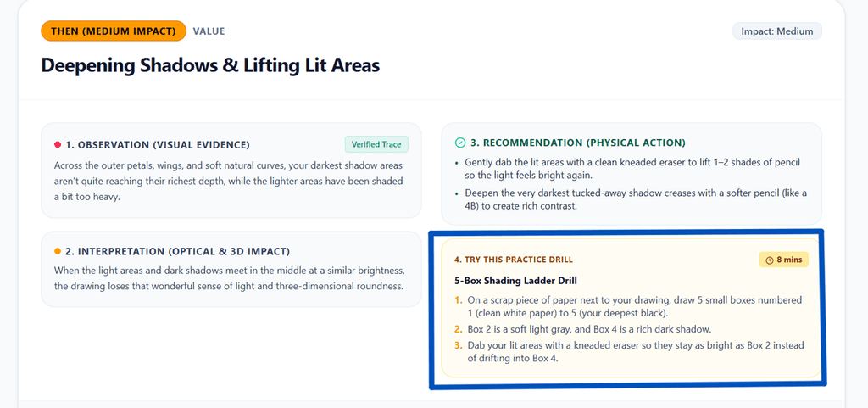Click the clock icon in 8 mins badge
Image resolution: width=868 pixels, height=408 pixels.
(769, 260)
